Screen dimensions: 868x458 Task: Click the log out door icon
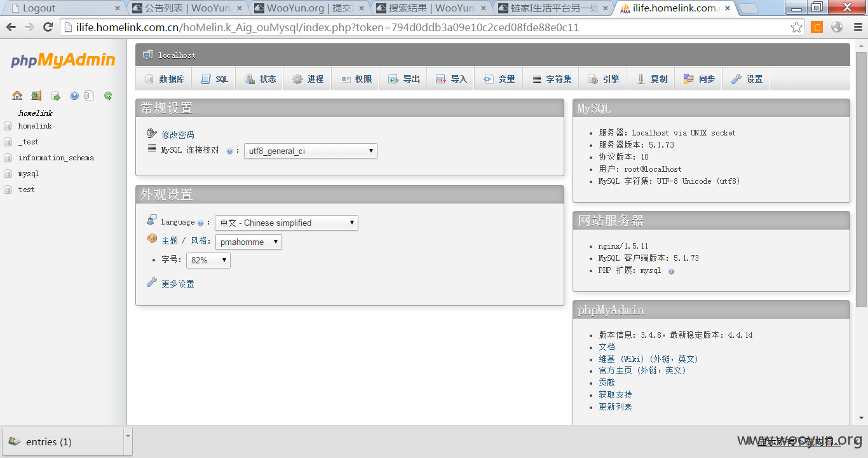tap(36, 96)
